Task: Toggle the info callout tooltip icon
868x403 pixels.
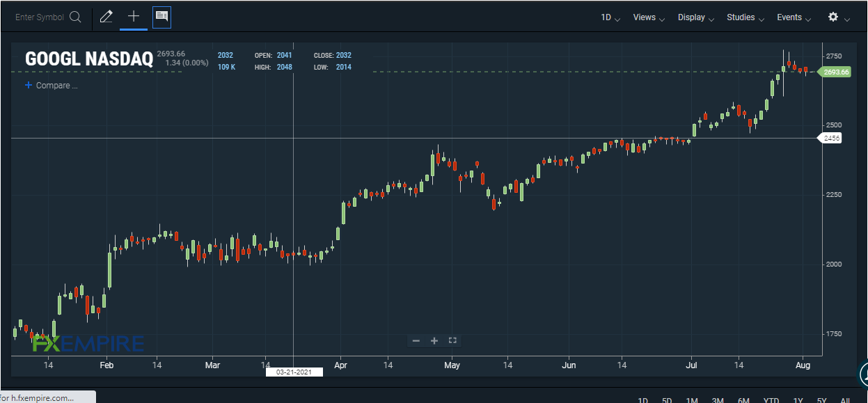Action: (161, 17)
